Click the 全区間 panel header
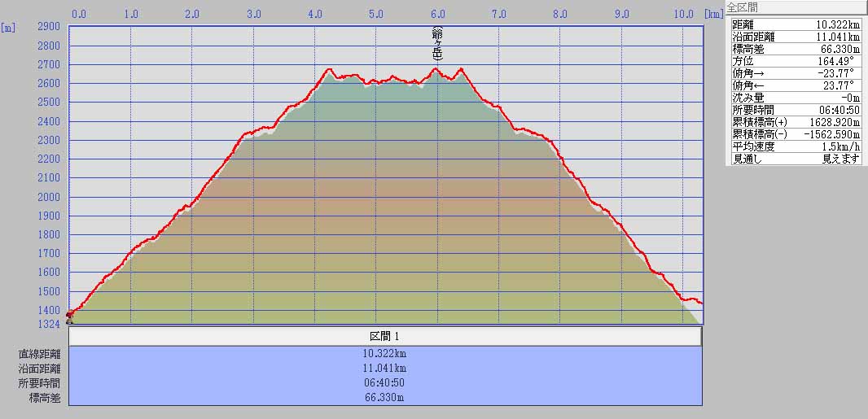 click(795, 8)
